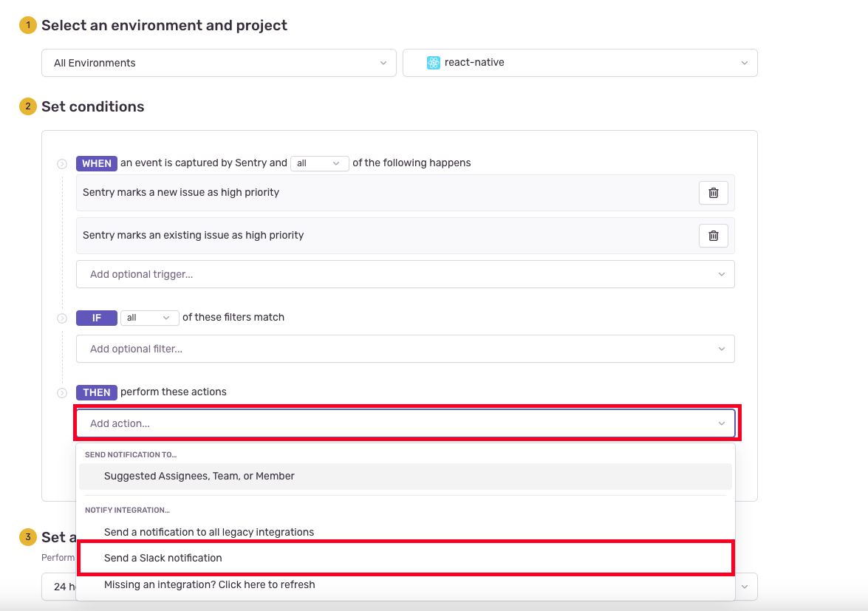Screen dimensions: 868x611
Task: Click the step circle beside the THEN badge
Action: point(62,393)
